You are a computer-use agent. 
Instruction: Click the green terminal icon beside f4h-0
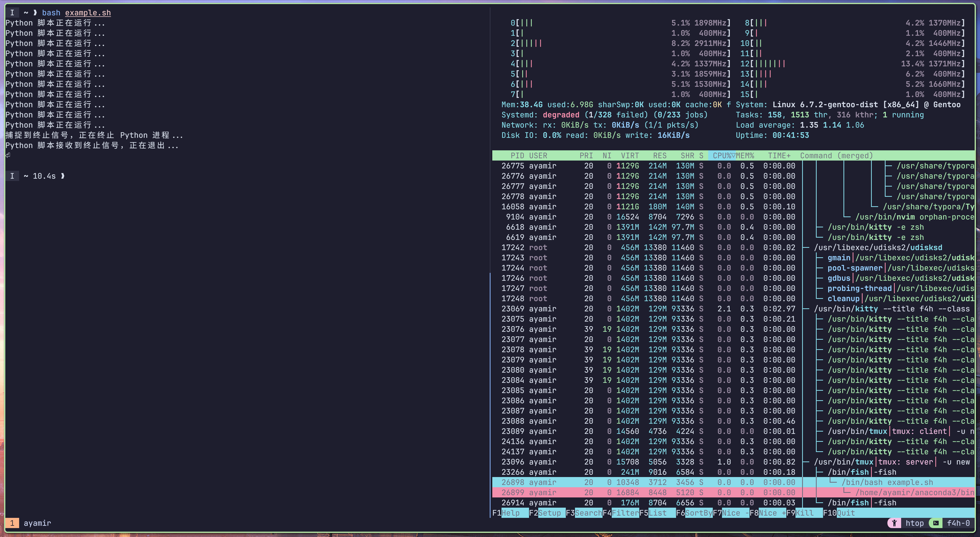click(936, 523)
